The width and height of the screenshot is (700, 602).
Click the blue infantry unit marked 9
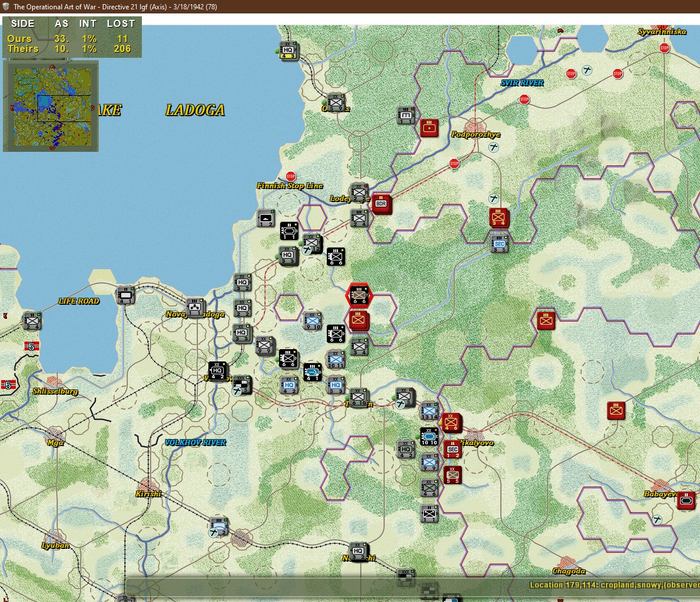coord(429,462)
